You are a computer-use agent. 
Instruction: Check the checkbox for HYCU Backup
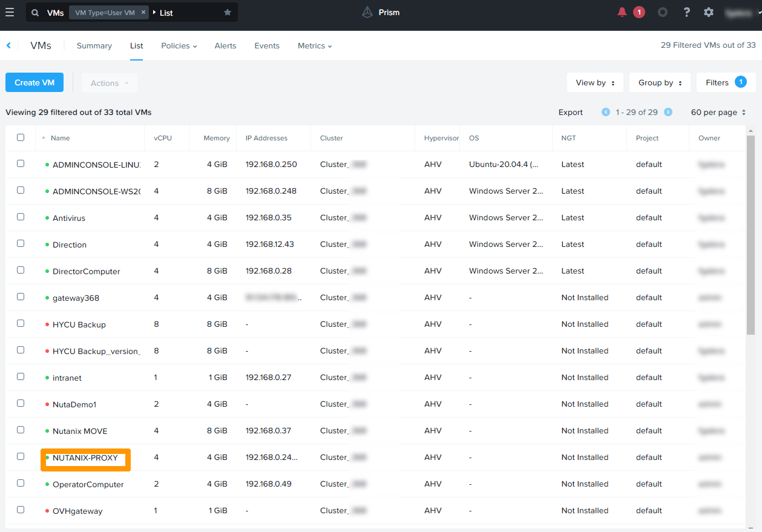[20, 323]
